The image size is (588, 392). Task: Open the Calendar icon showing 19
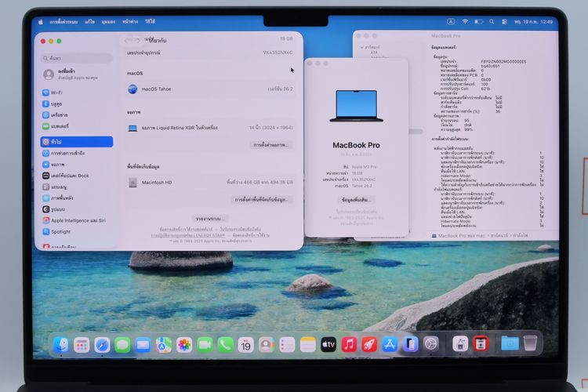[x=246, y=344]
